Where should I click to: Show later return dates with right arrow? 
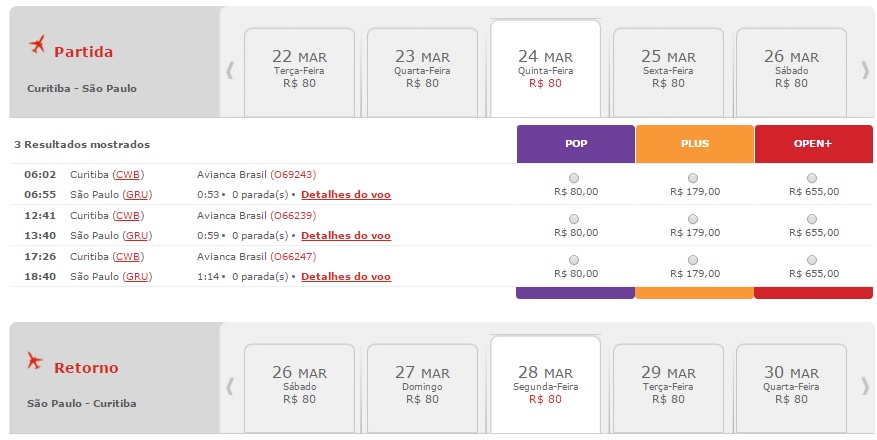[865, 385]
